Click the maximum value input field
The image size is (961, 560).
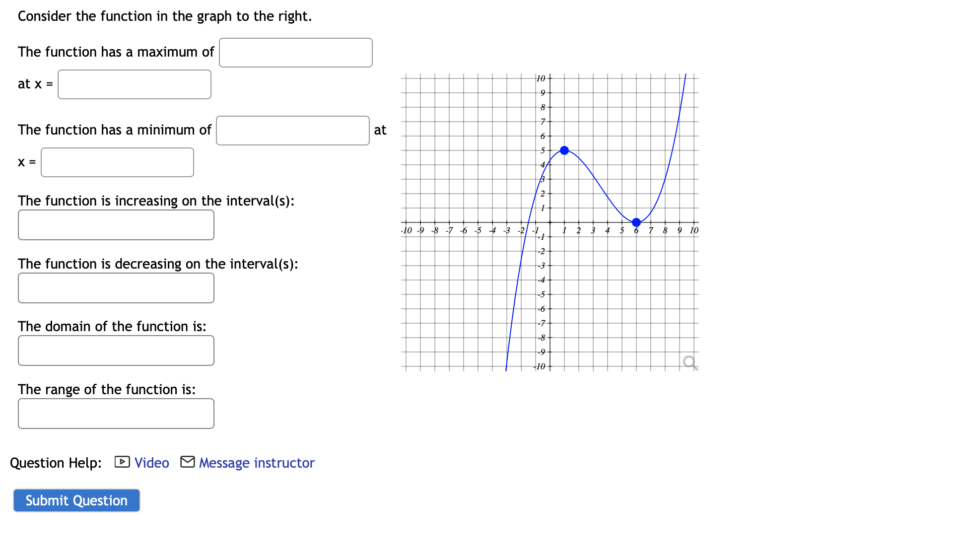tap(296, 53)
